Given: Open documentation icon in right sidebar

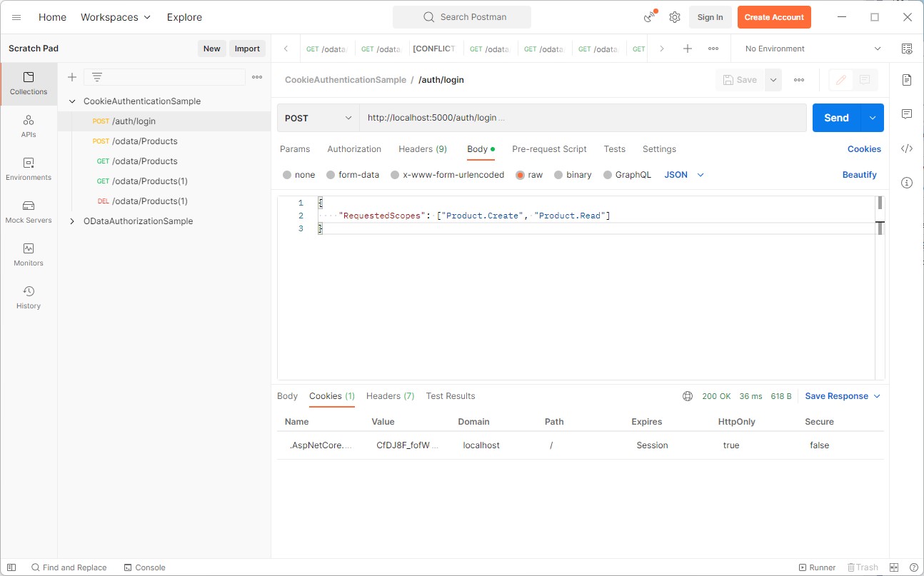Looking at the screenshot, I should pos(907,79).
